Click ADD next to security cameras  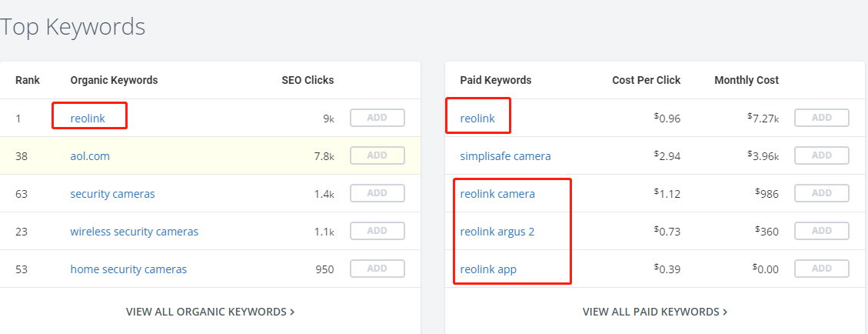377,193
